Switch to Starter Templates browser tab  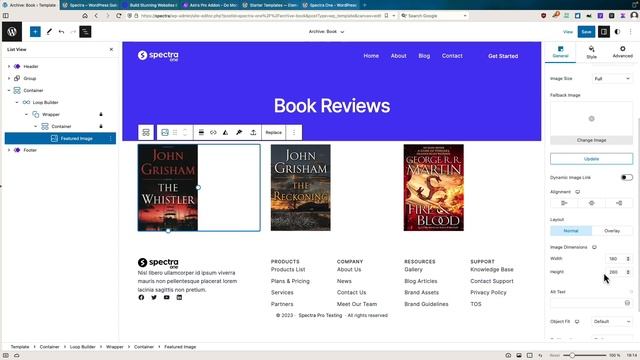point(269,5)
